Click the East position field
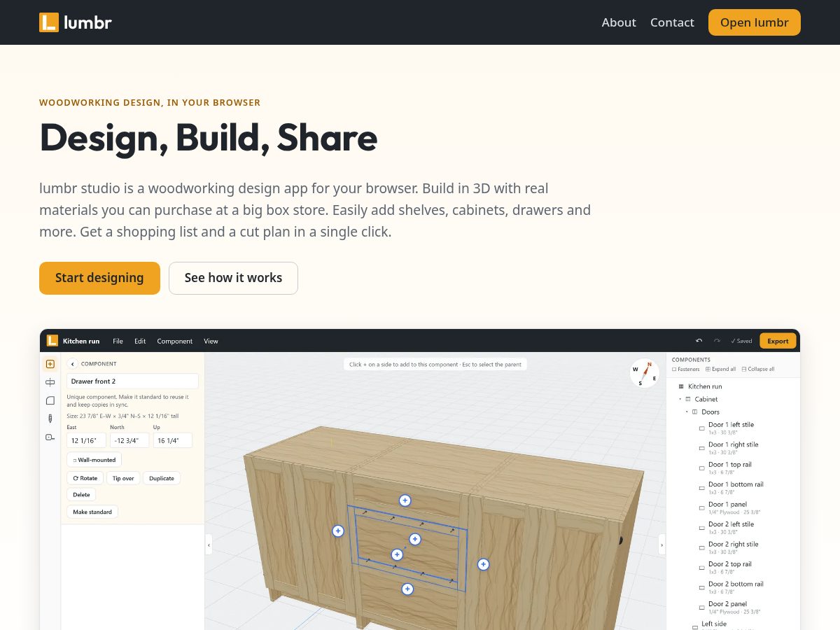The height and width of the screenshot is (630, 840). [86, 440]
